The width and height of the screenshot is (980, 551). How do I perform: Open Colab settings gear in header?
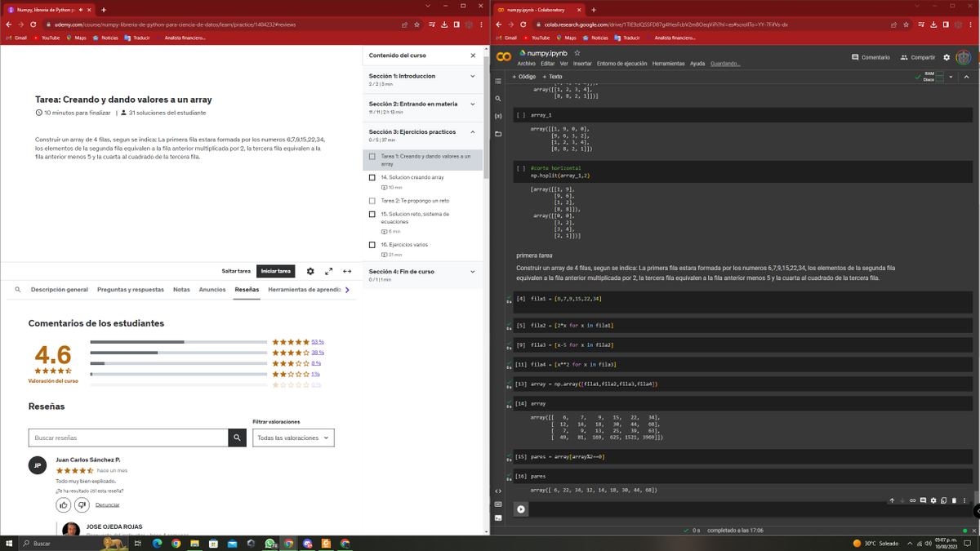coord(947,57)
